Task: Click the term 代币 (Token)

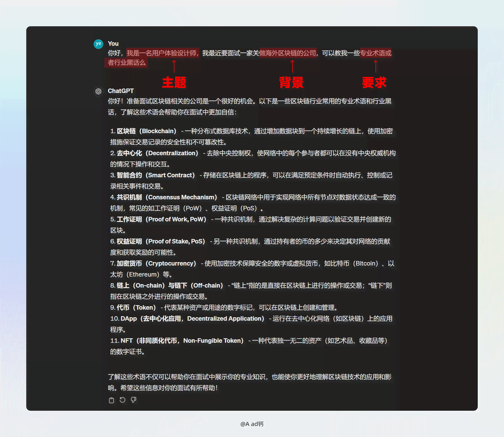Action: [136, 308]
